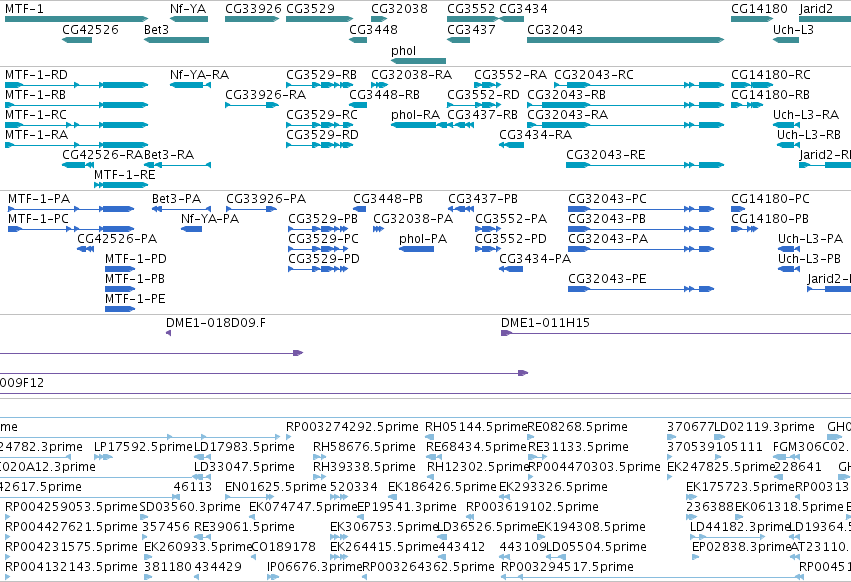Select EST label LD17983.5prime
This screenshot has width=851, height=582.
[x=244, y=446]
